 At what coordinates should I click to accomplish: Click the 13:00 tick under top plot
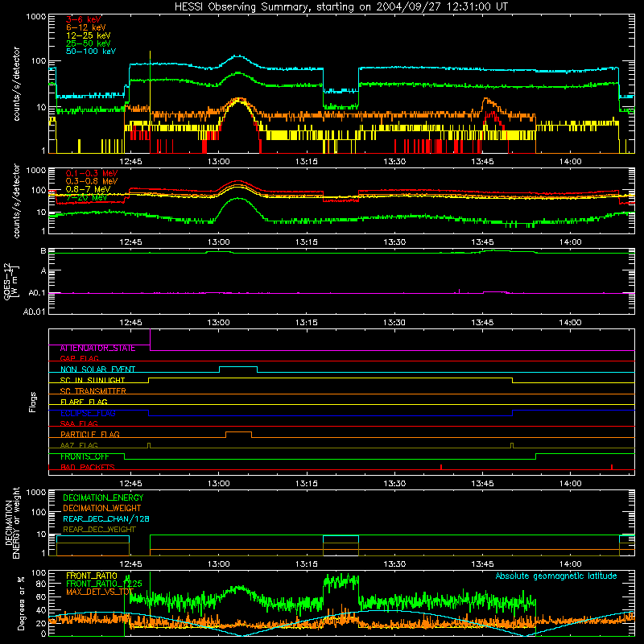coord(218,162)
